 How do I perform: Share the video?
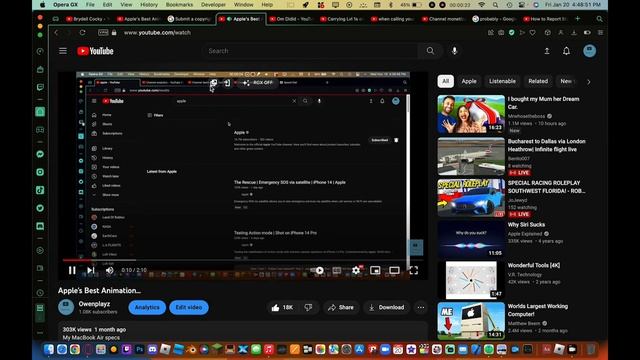[341, 307]
